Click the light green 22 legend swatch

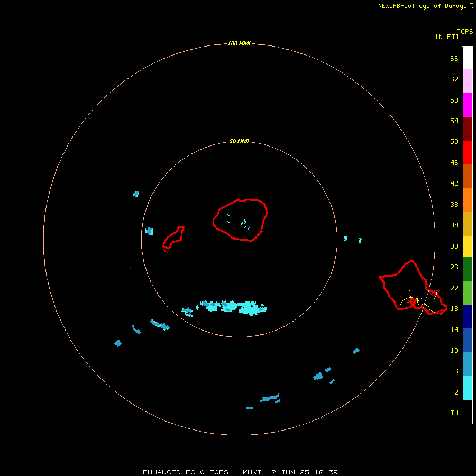tap(467, 293)
